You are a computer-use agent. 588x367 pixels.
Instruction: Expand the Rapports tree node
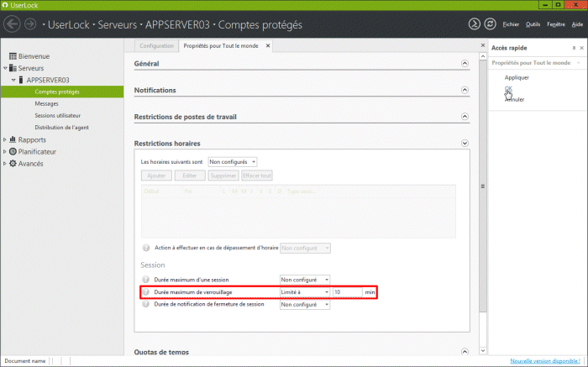click(4, 139)
